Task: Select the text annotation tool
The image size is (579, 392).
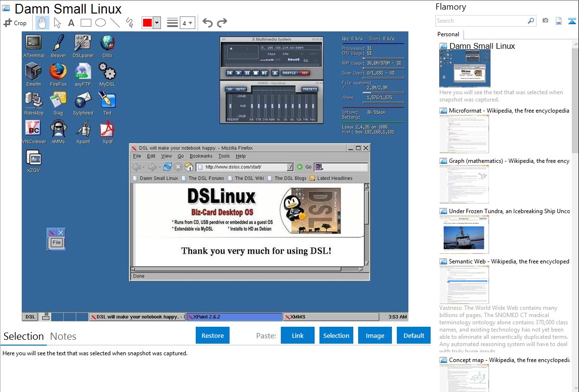Action: [x=71, y=23]
